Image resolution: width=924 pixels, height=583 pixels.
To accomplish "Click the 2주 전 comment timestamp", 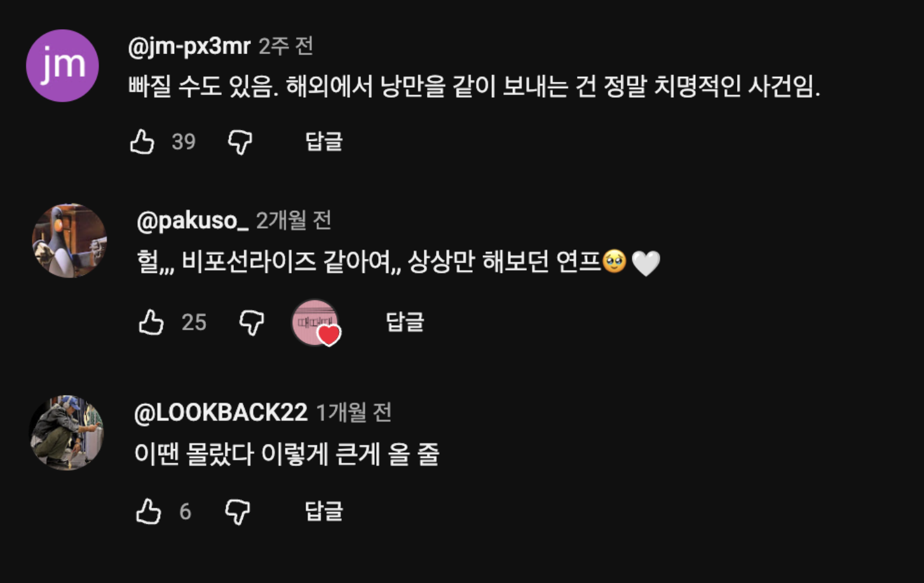I will pos(286,46).
